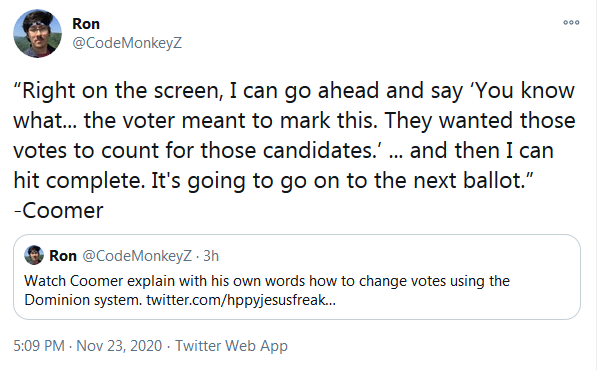
Task: Click the name Ron in the quoted tweet
Action: point(63,256)
